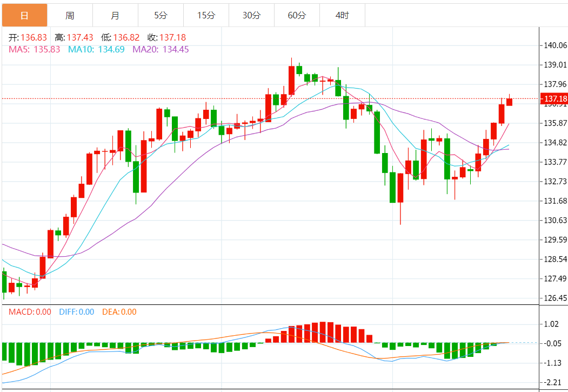Open the 5分 timeframe tab
Viewport: 568px width, 392px height.
pos(161,15)
